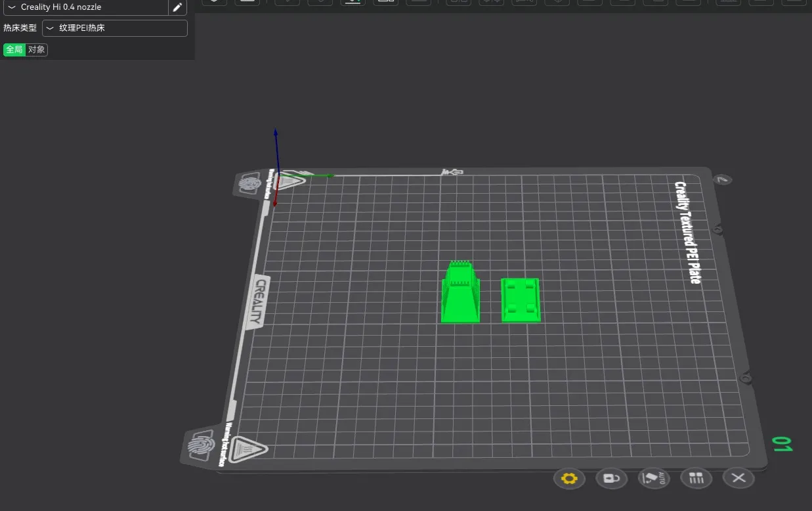Click the Creality Textured PEI Plate label
812x511 pixels.
pos(686,233)
